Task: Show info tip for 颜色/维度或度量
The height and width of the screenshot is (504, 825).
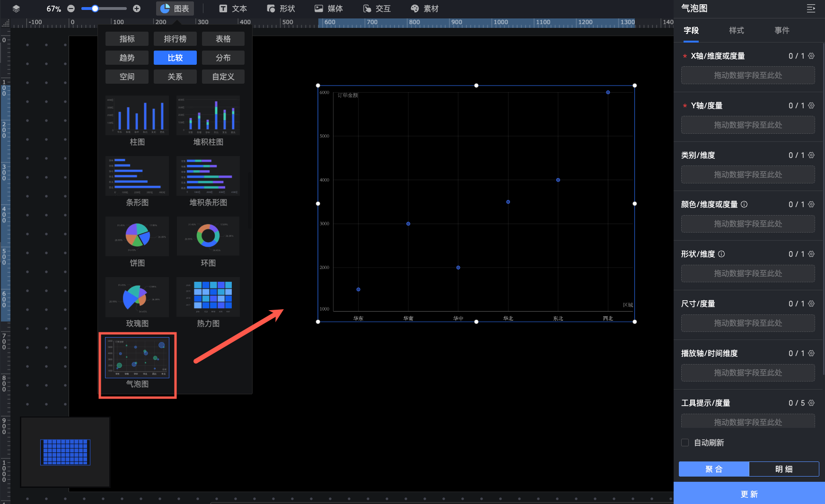Action: (x=744, y=204)
